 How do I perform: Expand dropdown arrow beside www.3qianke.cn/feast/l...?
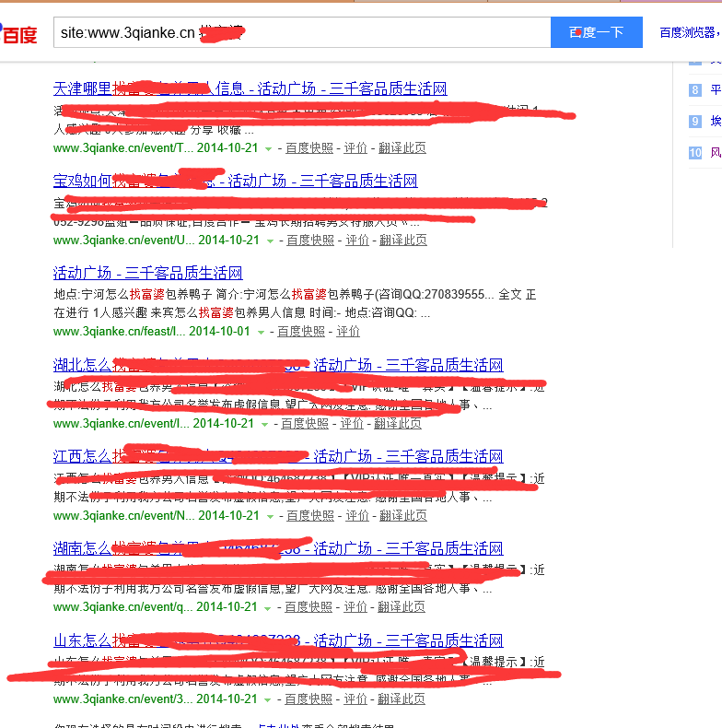point(261,333)
